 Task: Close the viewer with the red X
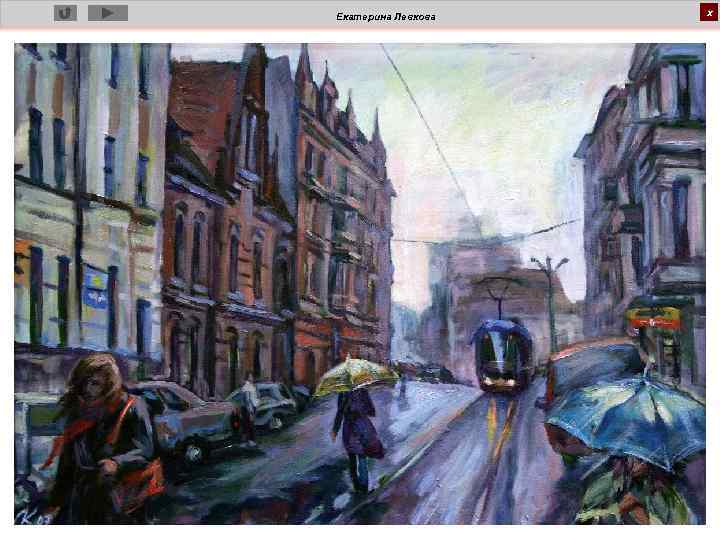(x=709, y=13)
